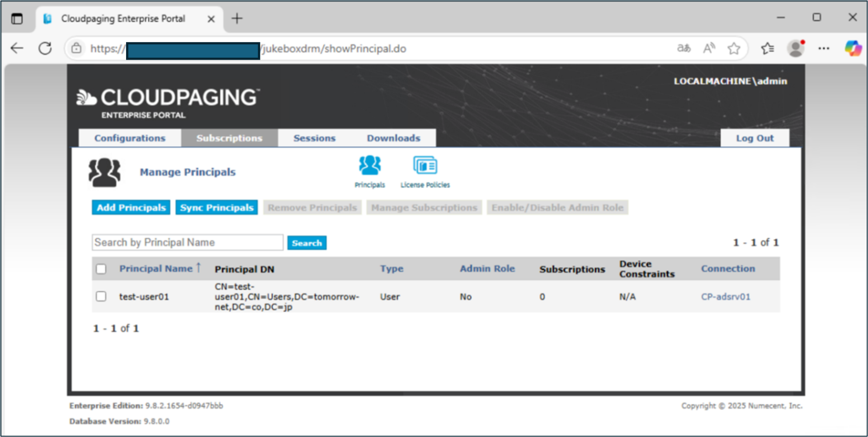
Task: Click the Sync Principals button
Action: coord(217,207)
